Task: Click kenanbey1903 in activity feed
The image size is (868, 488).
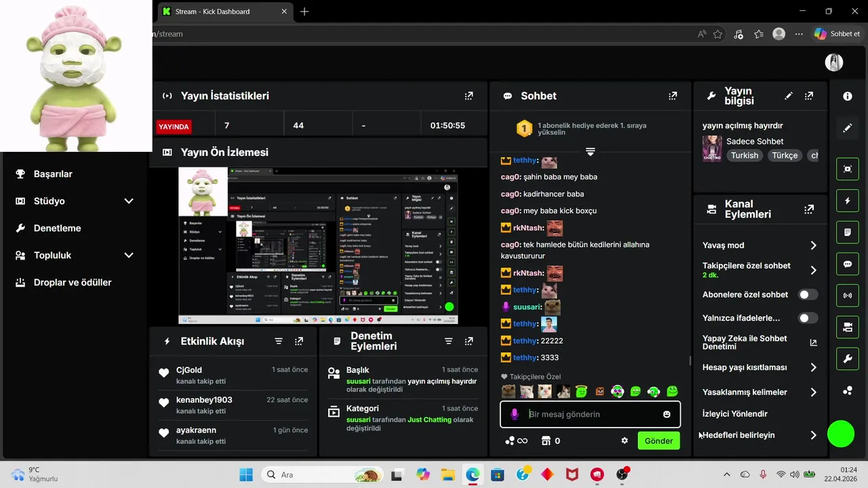Action: pos(204,400)
